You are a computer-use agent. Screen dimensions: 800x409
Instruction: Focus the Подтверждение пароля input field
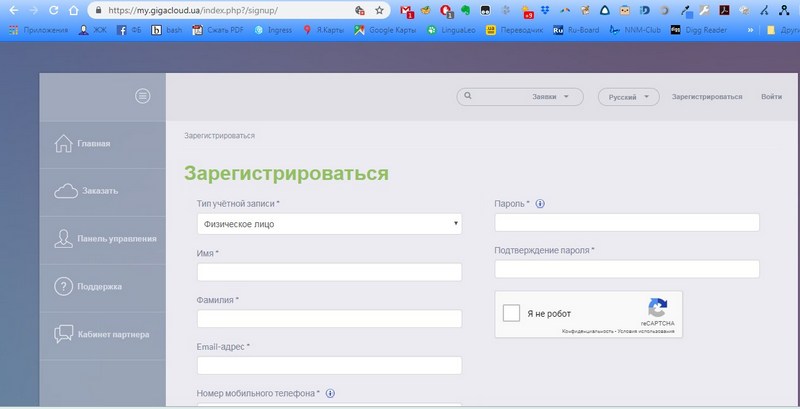click(627, 269)
